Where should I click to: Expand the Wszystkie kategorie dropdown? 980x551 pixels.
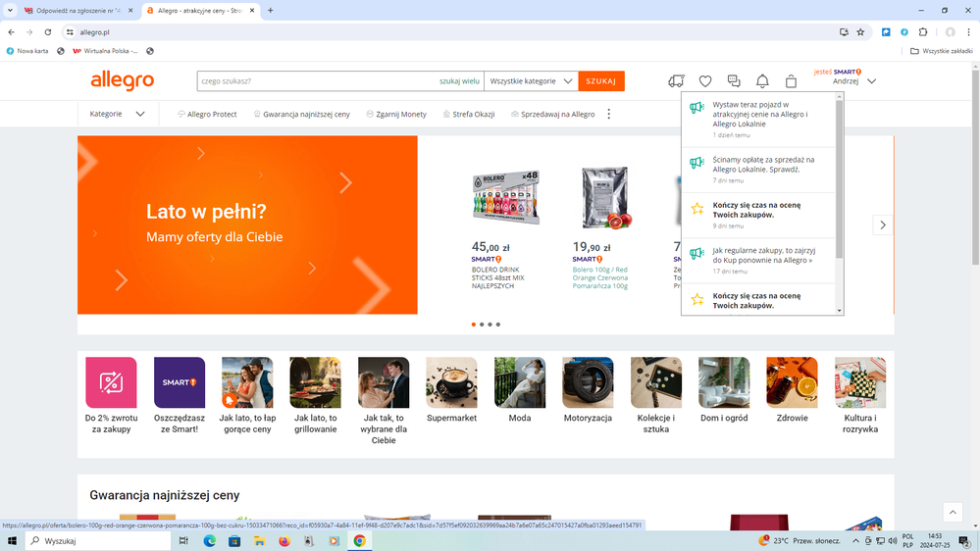pyautogui.click(x=531, y=81)
